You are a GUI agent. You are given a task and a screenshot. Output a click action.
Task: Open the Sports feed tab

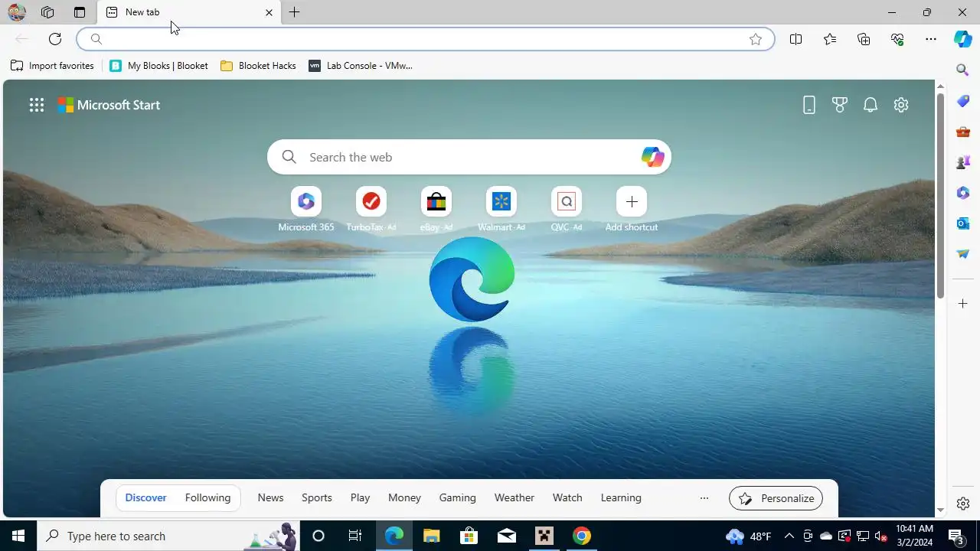tap(317, 497)
